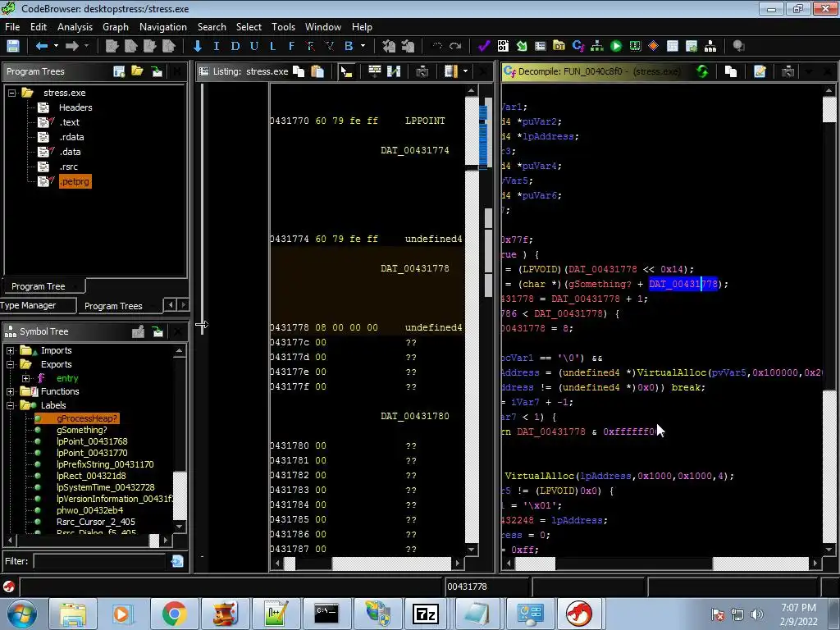Click the blue down-arrow navigation direction icon

coord(197,46)
